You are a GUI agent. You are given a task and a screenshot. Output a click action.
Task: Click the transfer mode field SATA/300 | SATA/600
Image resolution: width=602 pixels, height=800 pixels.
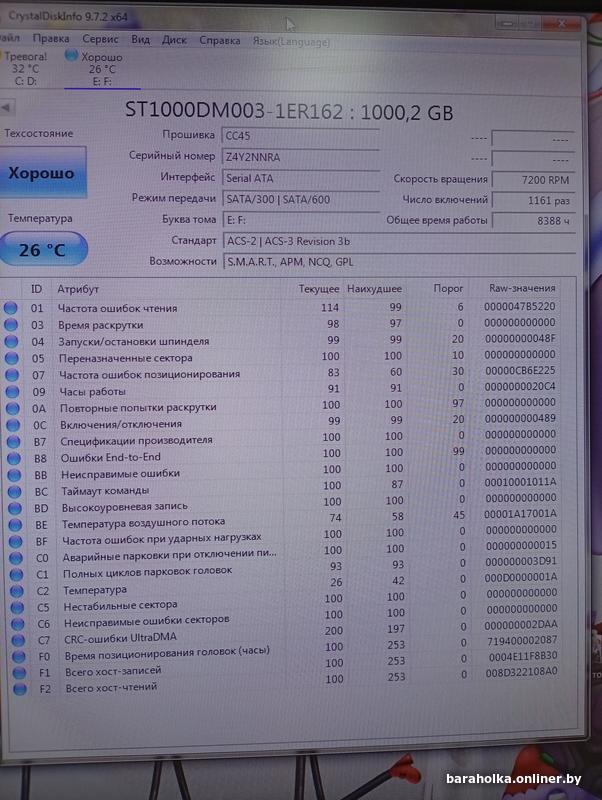pyautogui.click(x=300, y=199)
